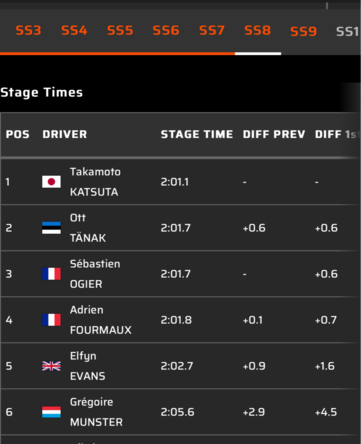The width and height of the screenshot is (361, 444).
Task: Show the SS7 stage results tab
Action: [x=212, y=31]
